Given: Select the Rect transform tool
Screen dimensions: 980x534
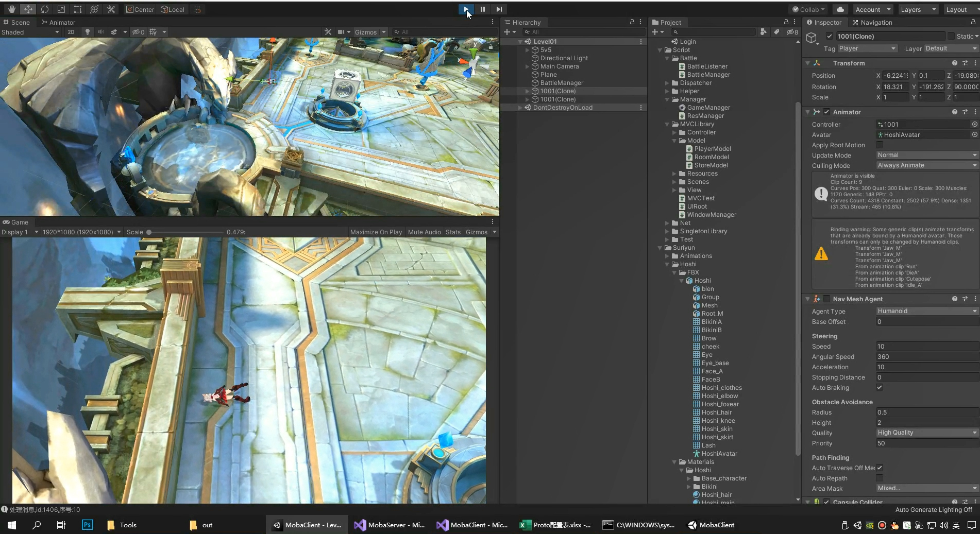Looking at the screenshot, I should tap(77, 9).
